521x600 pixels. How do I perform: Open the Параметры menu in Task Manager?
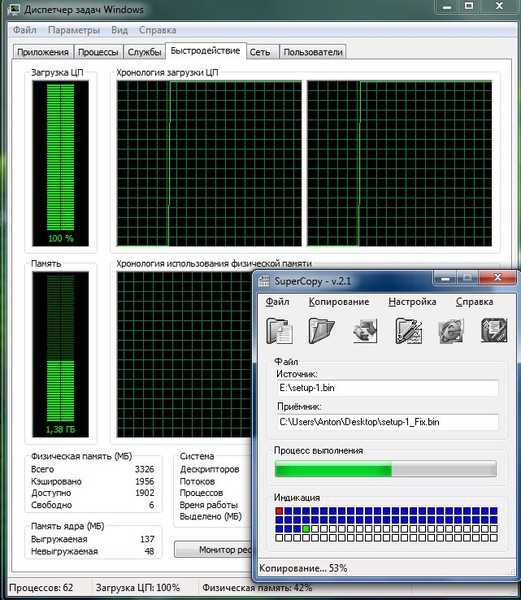(x=74, y=30)
